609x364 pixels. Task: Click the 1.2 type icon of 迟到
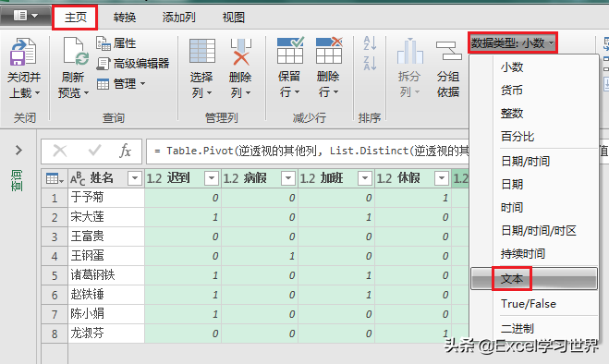pos(153,178)
